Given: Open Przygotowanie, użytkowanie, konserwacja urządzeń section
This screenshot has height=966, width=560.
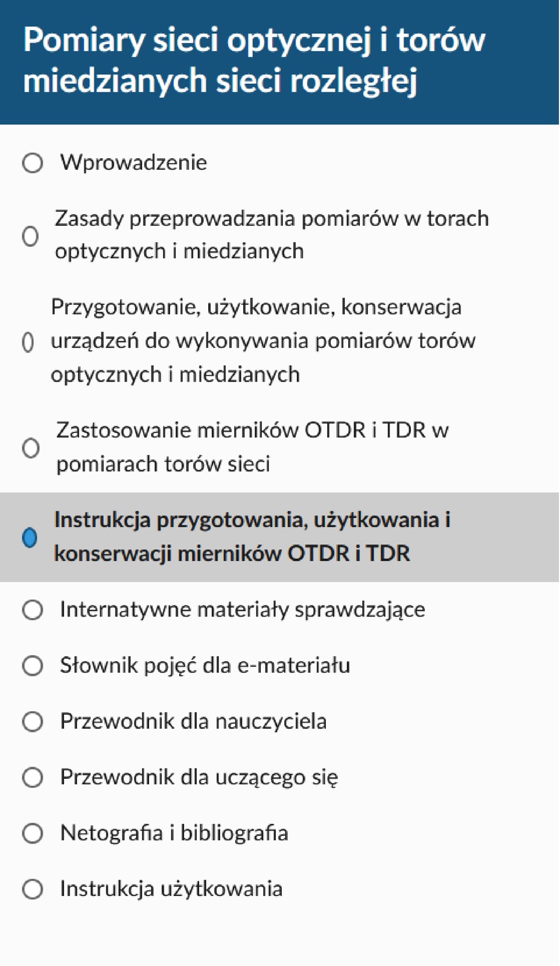Looking at the screenshot, I should click(x=263, y=341).
